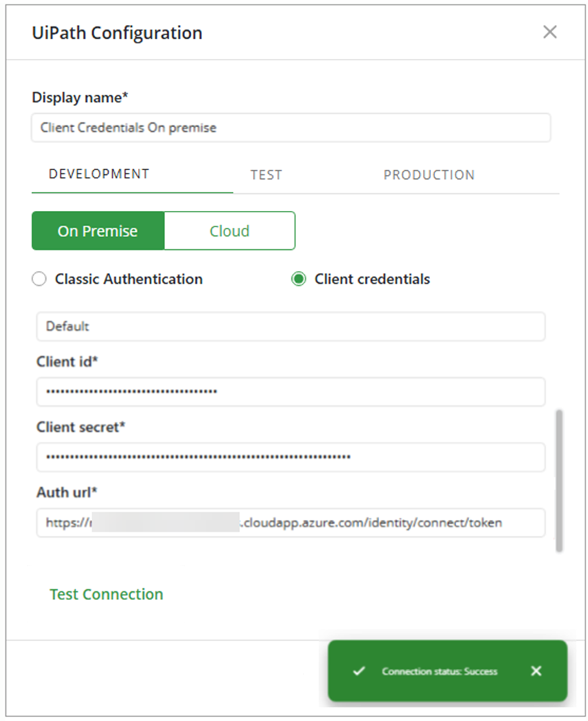Choose Client credentials radio button

[x=299, y=278]
